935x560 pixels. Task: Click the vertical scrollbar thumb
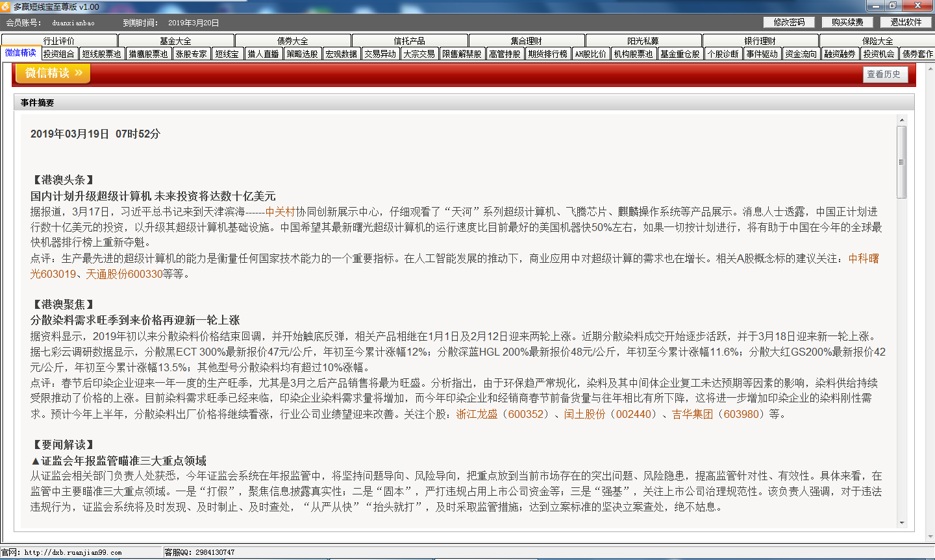902,162
